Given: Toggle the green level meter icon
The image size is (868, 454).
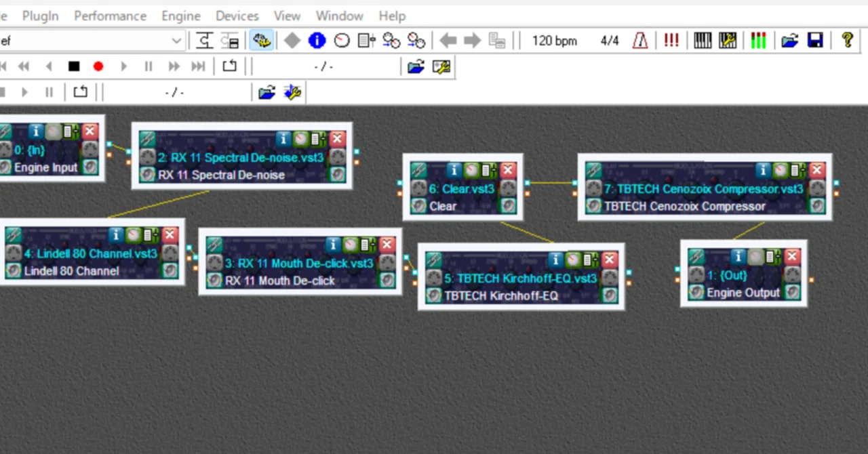Looking at the screenshot, I should pyautogui.click(x=758, y=41).
